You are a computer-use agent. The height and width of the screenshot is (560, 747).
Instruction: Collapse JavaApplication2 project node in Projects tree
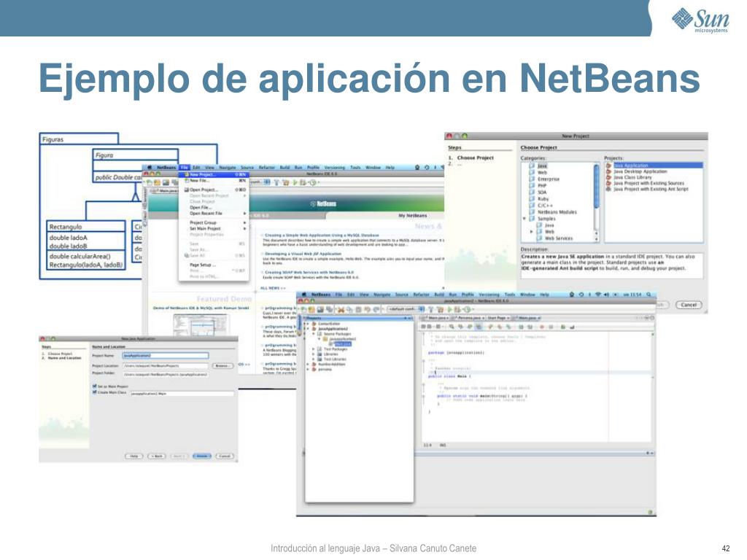[x=307, y=329]
